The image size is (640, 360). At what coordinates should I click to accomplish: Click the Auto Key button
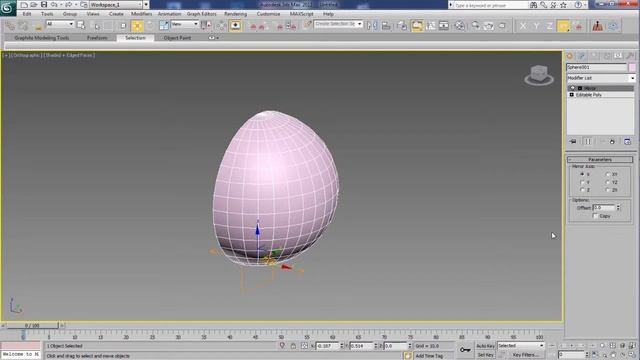(x=485, y=346)
